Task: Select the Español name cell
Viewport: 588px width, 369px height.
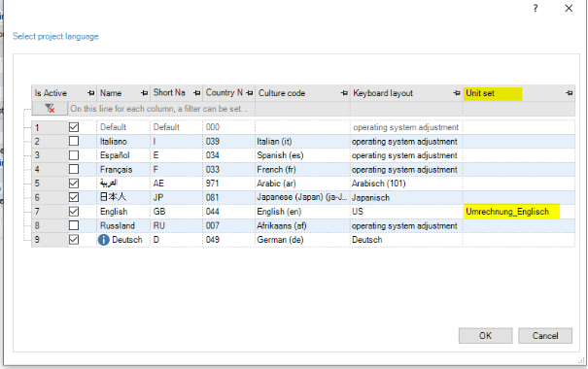Action: [x=123, y=155]
